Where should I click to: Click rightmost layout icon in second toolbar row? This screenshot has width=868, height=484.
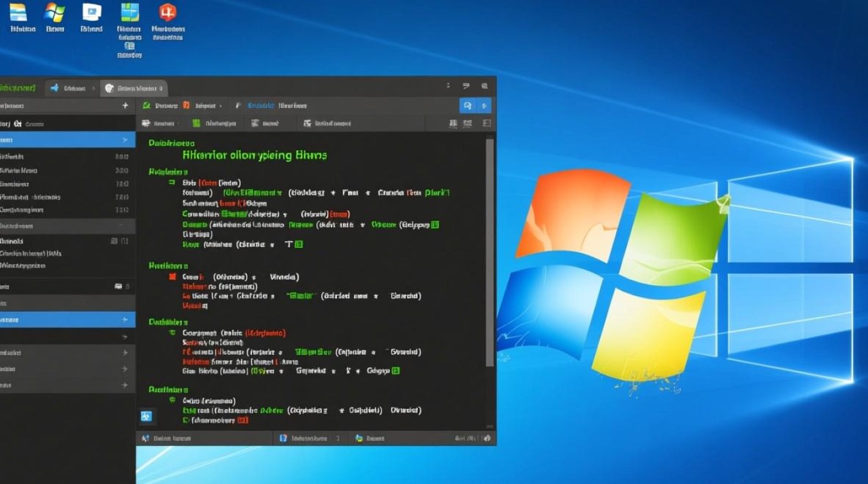[487, 123]
